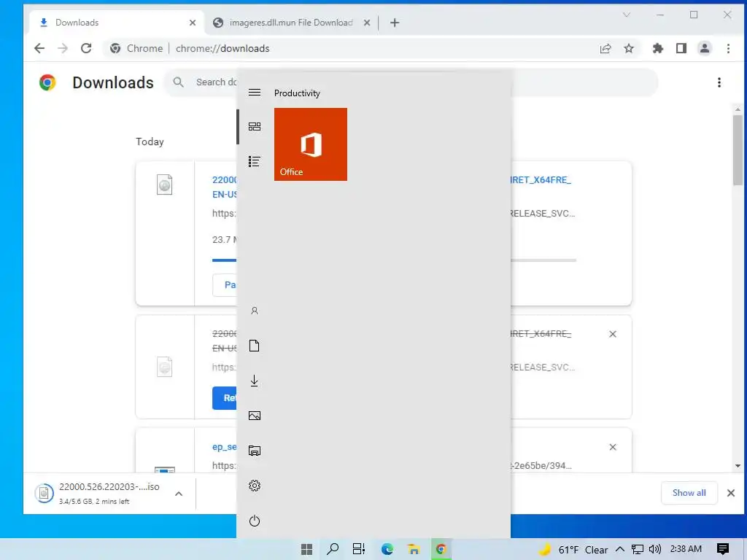Close the bottom downloads bar
Screen dimensions: 747x560
point(731,493)
